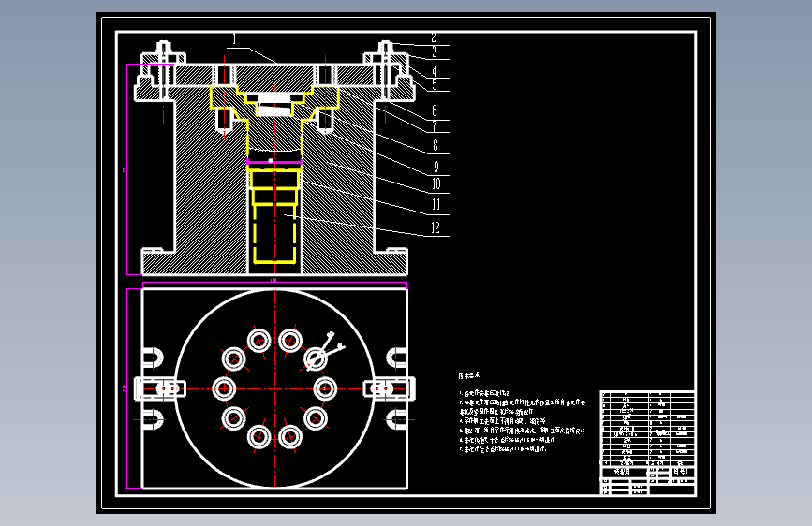Click part callout number 11
This screenshot has height=526, width=812.
436,205
